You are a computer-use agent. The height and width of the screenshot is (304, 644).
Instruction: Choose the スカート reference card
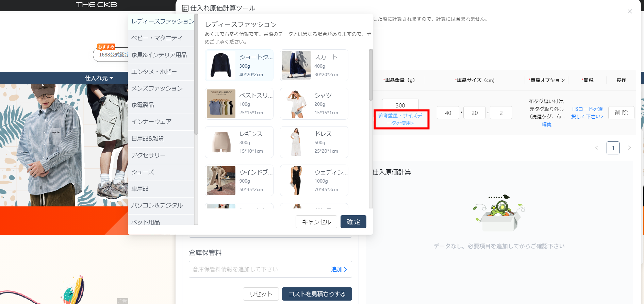pos(314,65)
